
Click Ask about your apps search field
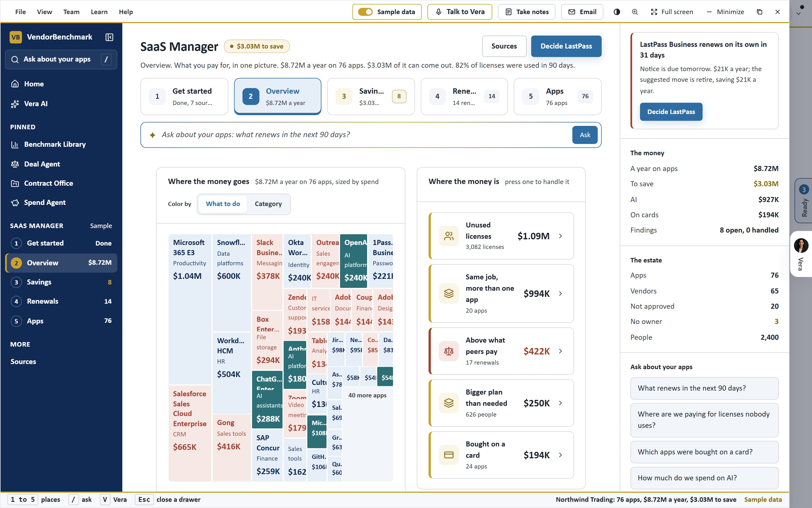[61, 60]
